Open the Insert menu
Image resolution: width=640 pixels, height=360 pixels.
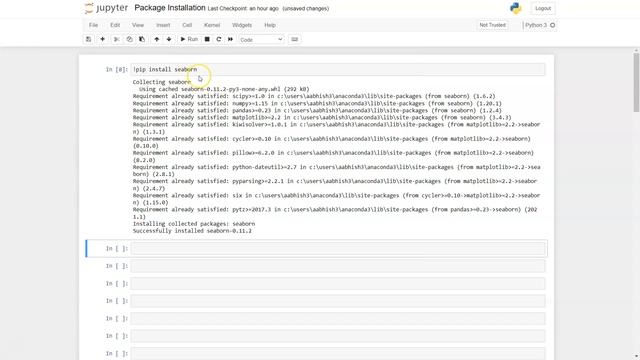point(163,25)
